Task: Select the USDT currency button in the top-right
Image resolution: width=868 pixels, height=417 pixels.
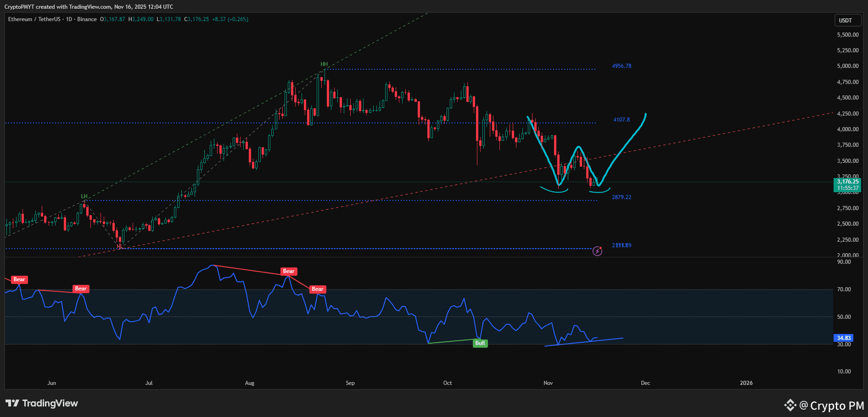Action: pyautogui.click(x=848, y=20)
